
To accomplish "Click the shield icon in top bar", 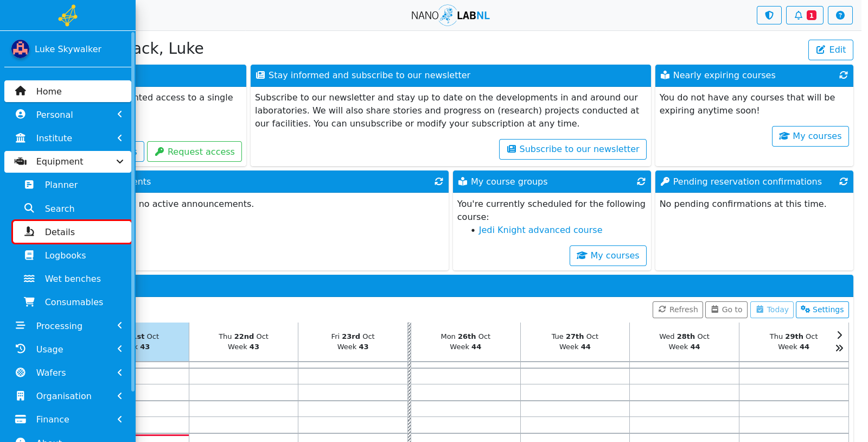I will tap(769, 15).
